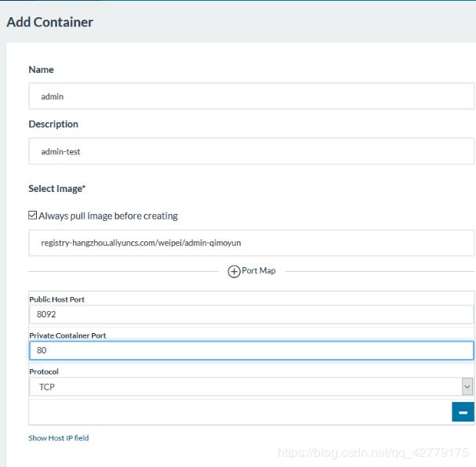
Task: Click the Add Container page heading
Action: [x=49, y=22]
